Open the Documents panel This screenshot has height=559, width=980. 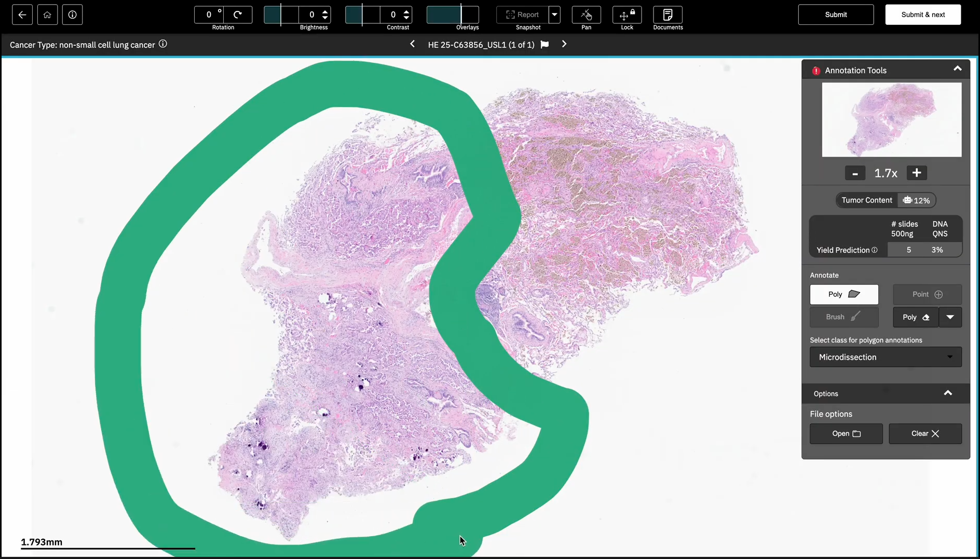668,15
